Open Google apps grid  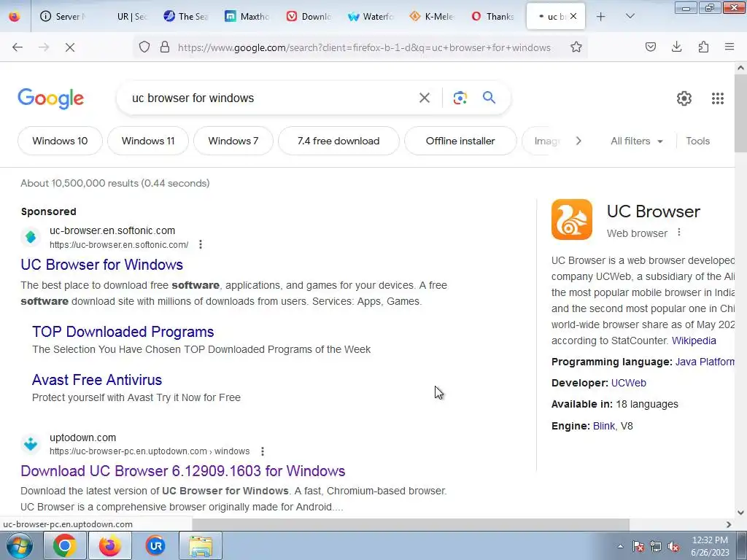(718, 98)
